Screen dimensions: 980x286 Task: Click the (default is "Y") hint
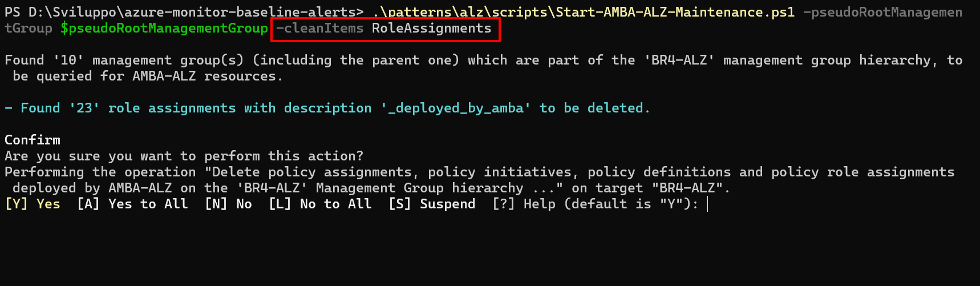tap(627, 204)
